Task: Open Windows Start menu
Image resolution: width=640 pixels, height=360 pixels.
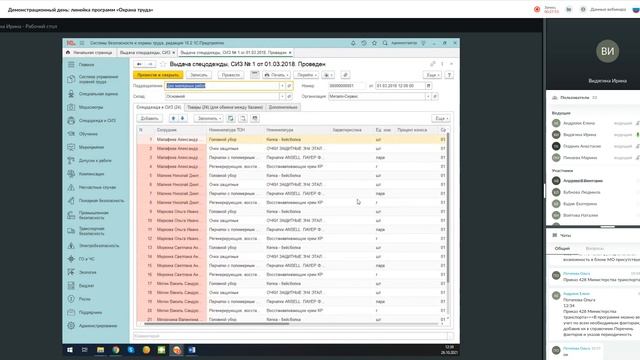Action: point(70,350)
